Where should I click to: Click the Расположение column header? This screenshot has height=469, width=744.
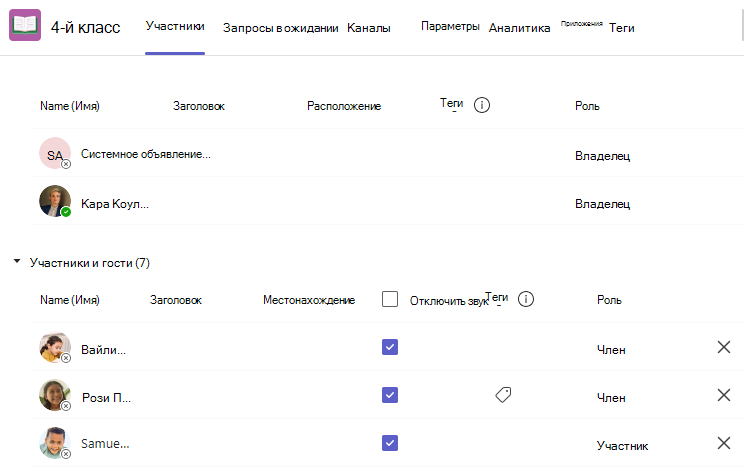(344, 106)
